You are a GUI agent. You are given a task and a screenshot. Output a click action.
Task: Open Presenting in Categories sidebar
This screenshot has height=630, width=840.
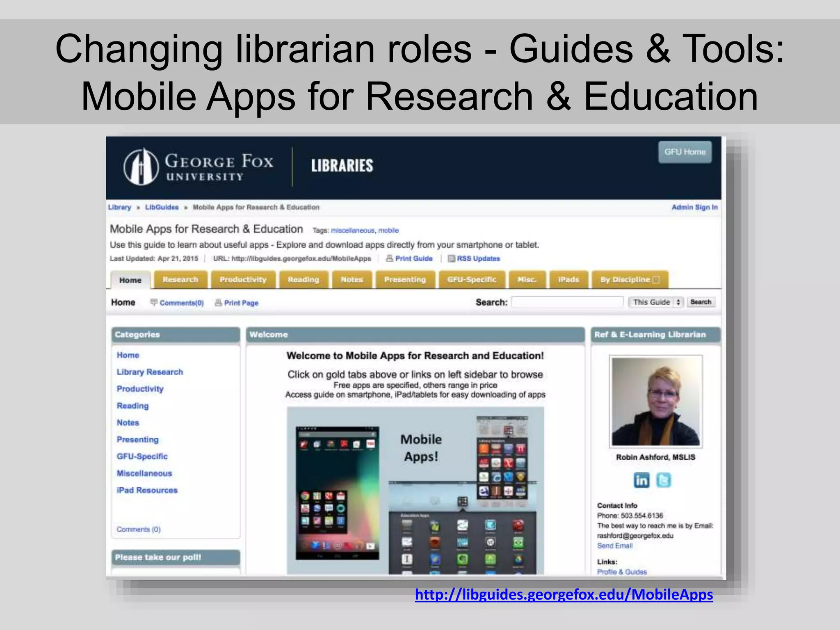point(137,440)
